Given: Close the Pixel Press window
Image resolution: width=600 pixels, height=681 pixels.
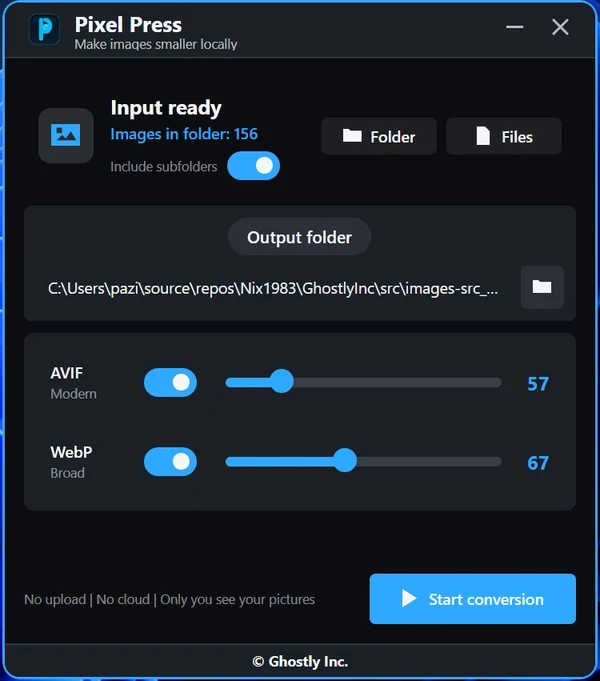Looking at the screenshot, I should coord(560,27).
